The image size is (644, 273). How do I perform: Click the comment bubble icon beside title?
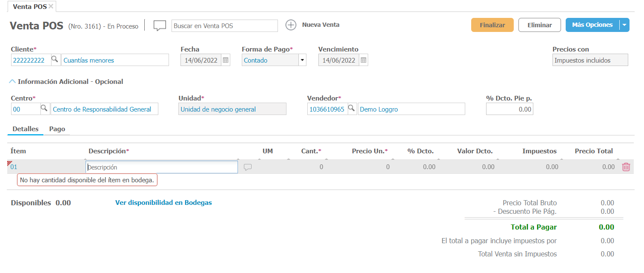[160, 26]
